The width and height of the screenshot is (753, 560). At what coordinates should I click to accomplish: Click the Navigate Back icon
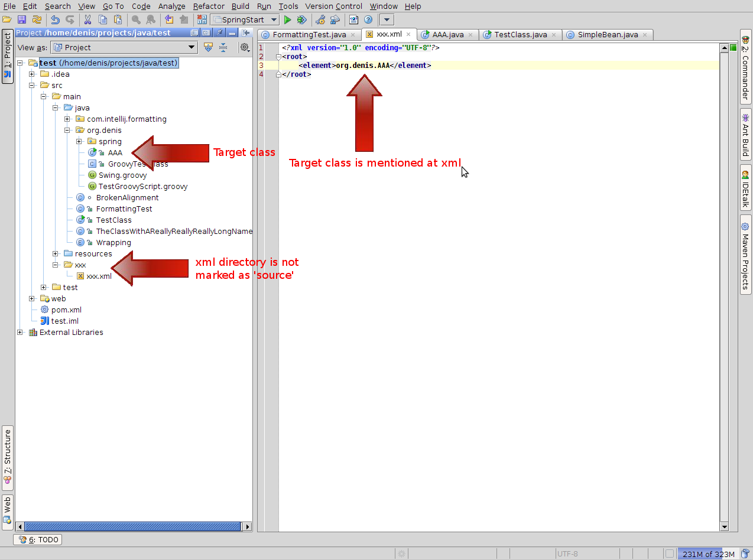tap(169, 19)
